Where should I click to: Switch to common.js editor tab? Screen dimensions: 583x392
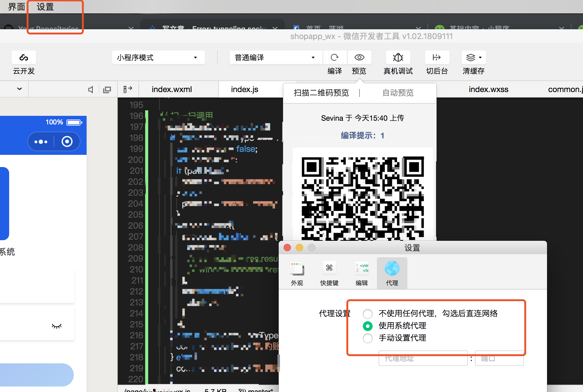tap(565, 89)
